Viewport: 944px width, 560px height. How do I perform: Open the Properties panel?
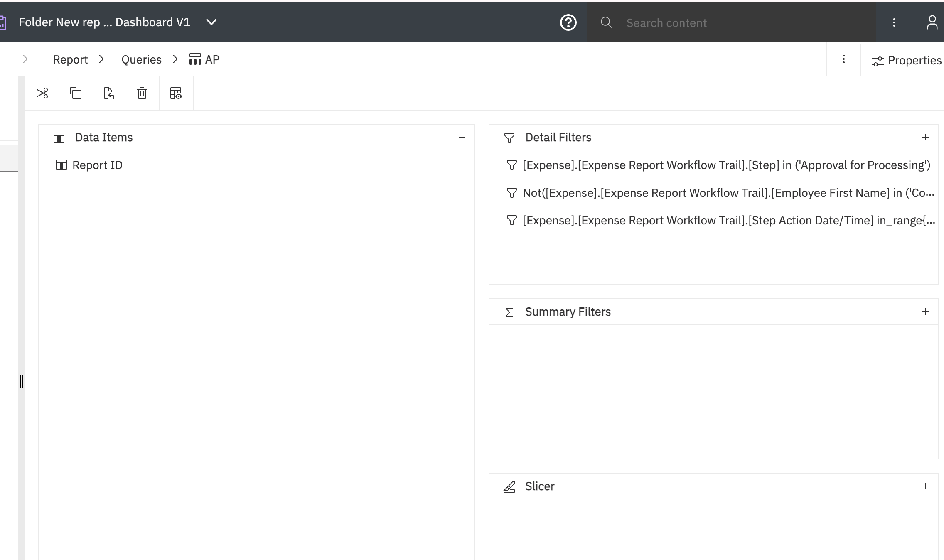point(907,61)
